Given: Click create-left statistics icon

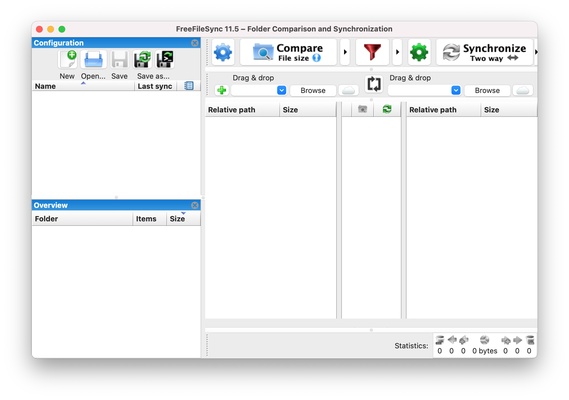Looking at the screenshot, I should (x=463, y=340).
